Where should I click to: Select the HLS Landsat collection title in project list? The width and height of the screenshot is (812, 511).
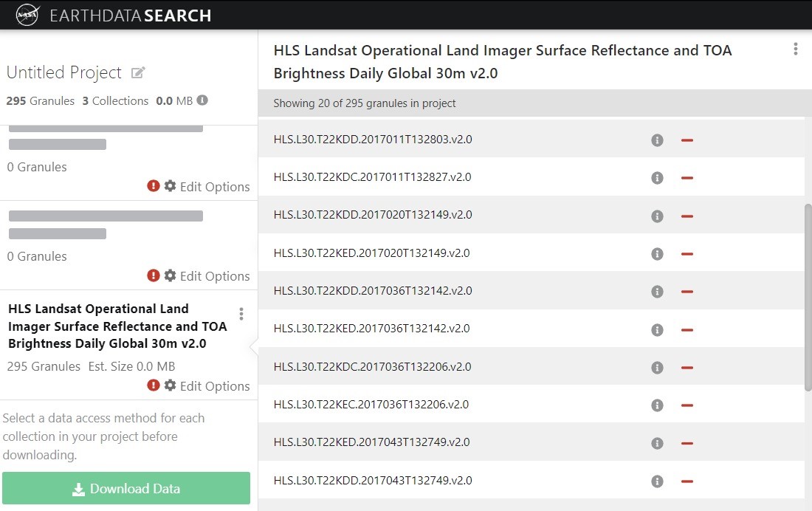click(x=117, y=326)
